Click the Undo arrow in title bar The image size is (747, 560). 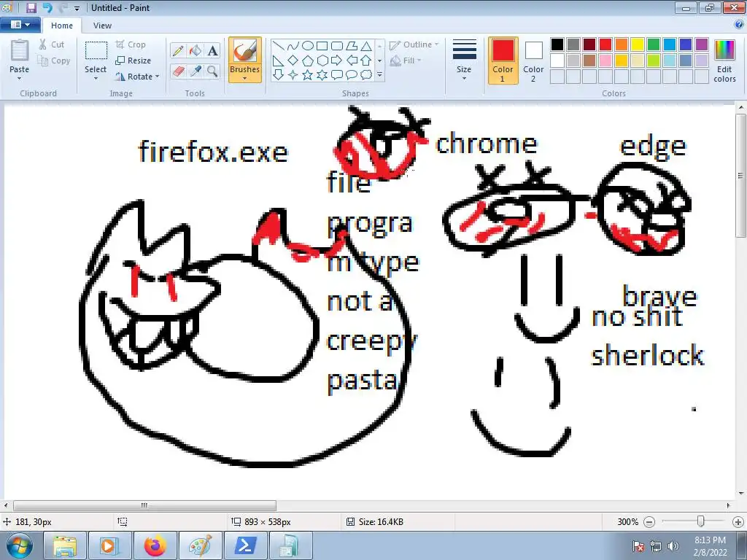tap(47, 7)
